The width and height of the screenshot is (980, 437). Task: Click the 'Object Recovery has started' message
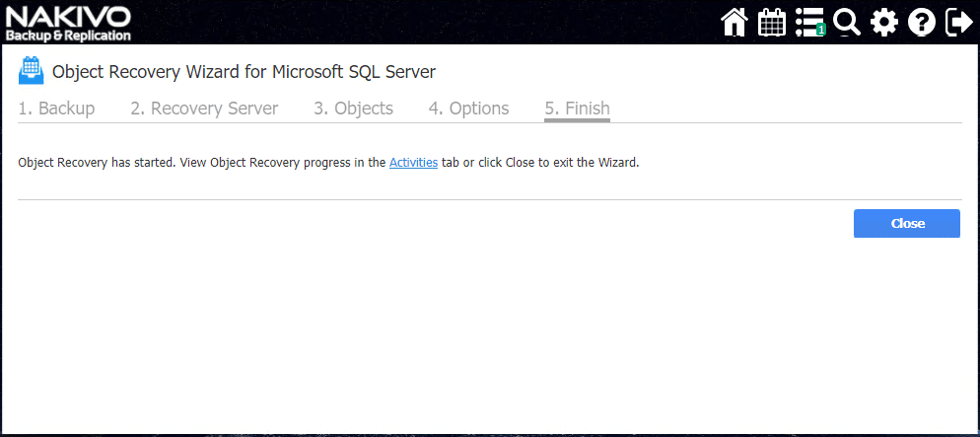(x=197, y=163)
